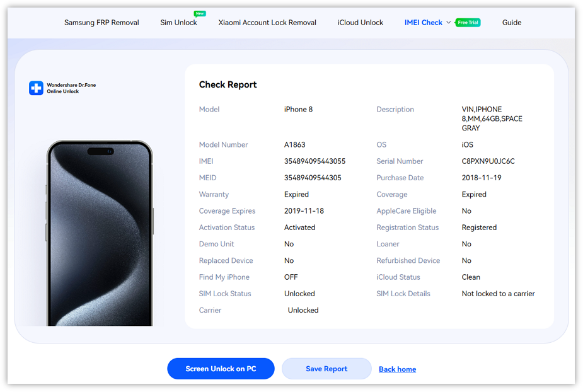The width and height of the screenshot is (583, 392).
Task: Go to the iCloud Unlock menu item
Action: click(361, 23)
